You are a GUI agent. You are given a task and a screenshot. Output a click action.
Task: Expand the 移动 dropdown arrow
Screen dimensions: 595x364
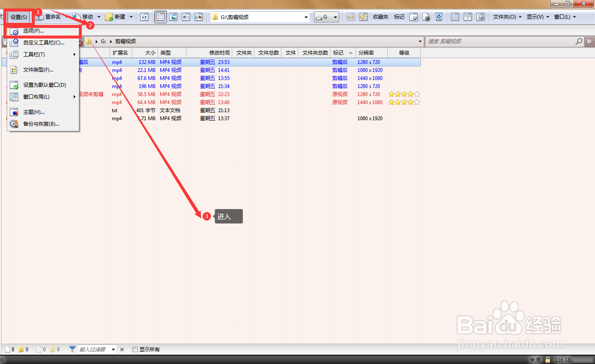(99, 17)
